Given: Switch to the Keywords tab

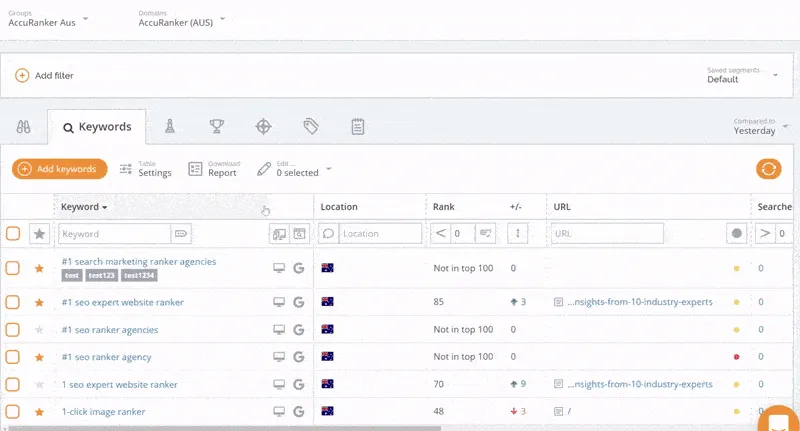Looking at the screenshot, I should pos(97,127).
